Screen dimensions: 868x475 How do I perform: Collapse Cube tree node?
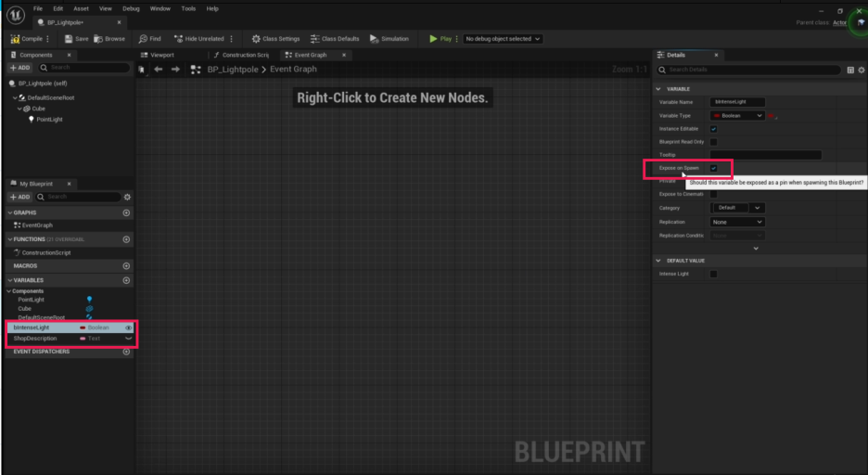19,109
